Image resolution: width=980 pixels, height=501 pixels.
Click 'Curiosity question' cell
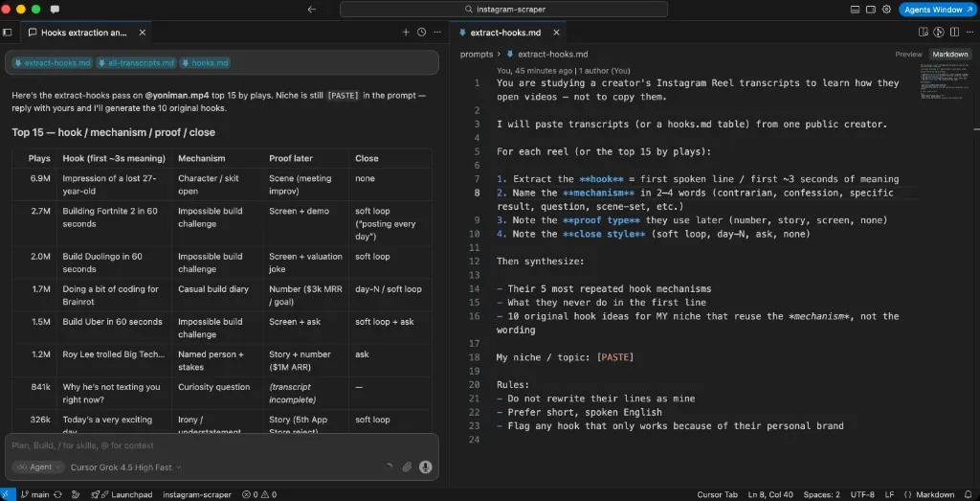point(213,387)
